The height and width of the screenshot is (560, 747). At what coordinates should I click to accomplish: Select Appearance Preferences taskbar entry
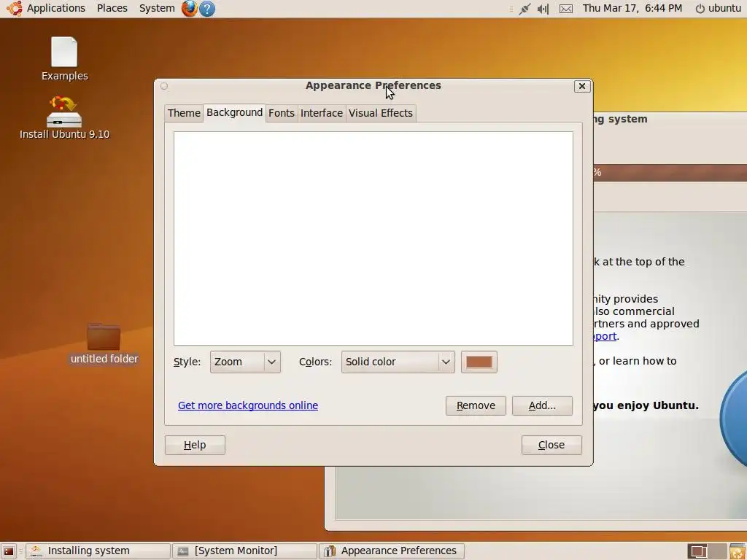(391, 551)
